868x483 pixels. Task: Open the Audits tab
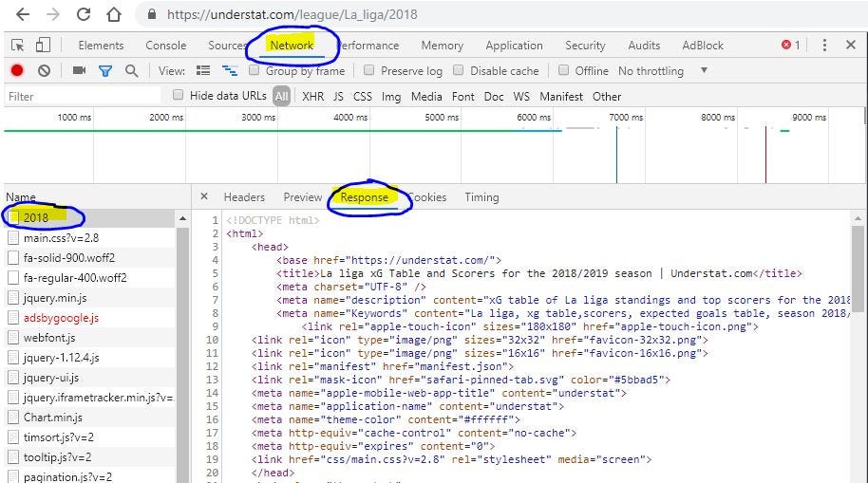(x=644, y=46)
